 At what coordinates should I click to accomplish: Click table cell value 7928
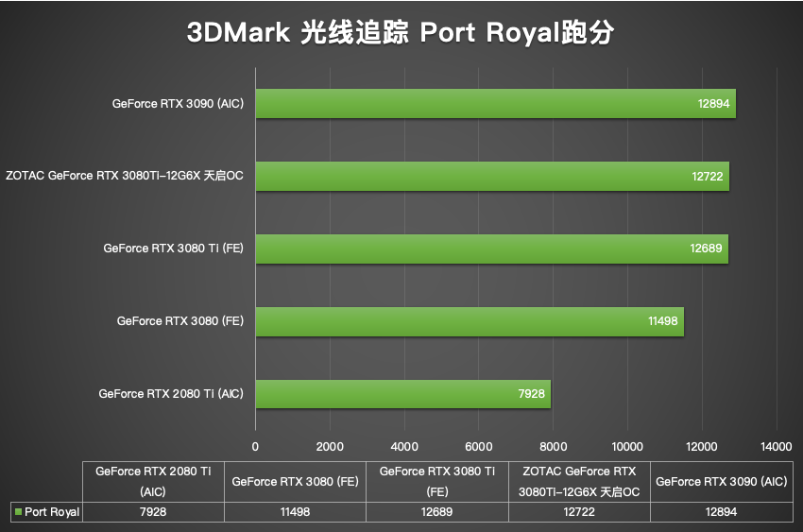pos(153,511)
